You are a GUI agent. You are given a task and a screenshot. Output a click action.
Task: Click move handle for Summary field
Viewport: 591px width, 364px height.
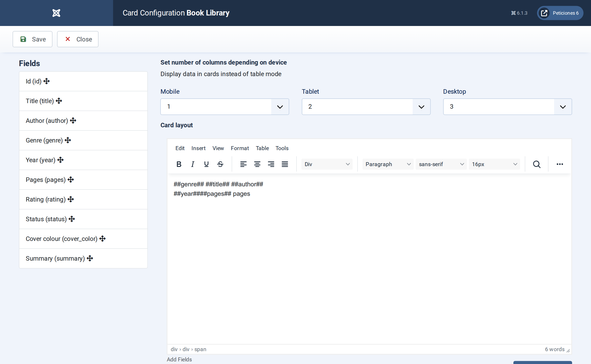pos(90,258)
